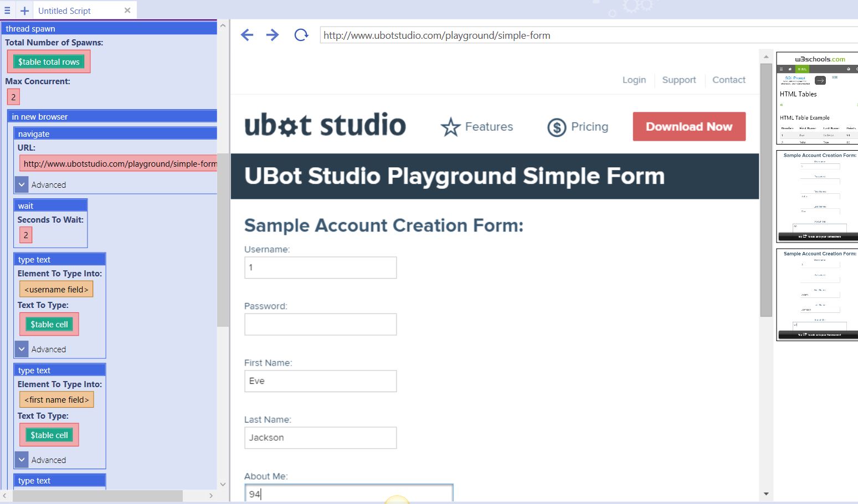Click the Username input field

coord(320,268)
